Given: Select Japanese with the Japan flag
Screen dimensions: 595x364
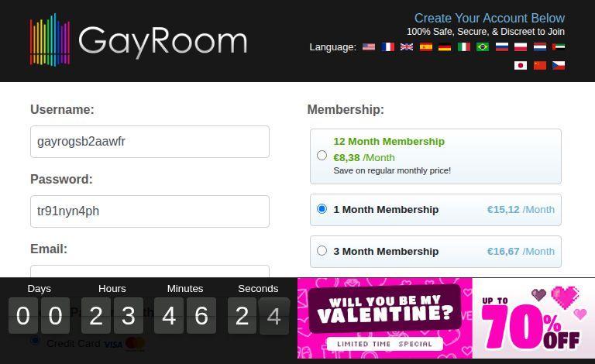Looking at the screenshot, I should pyautogui.click(x=521, y=66).
